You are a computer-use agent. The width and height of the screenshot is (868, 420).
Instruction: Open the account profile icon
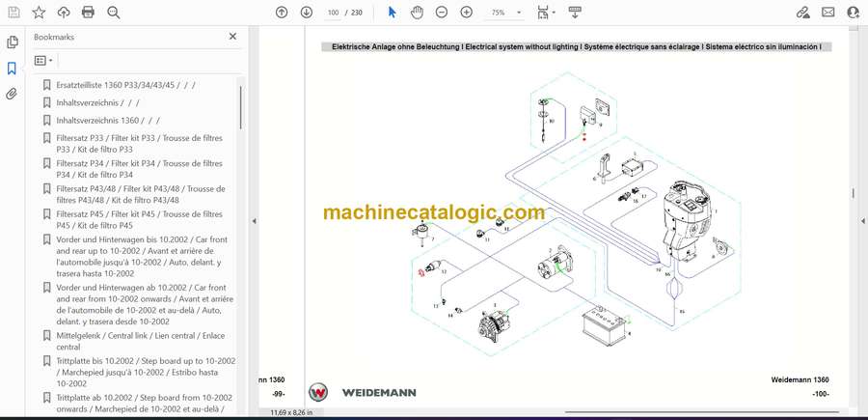point(854,13)
